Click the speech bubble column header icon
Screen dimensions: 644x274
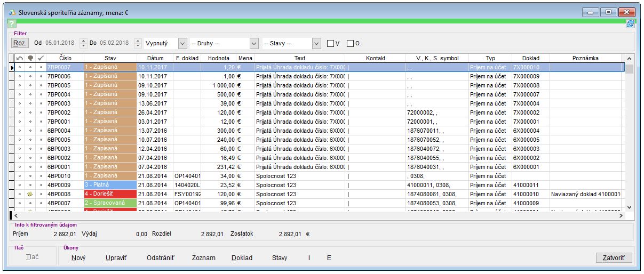[x=30, y=58]
